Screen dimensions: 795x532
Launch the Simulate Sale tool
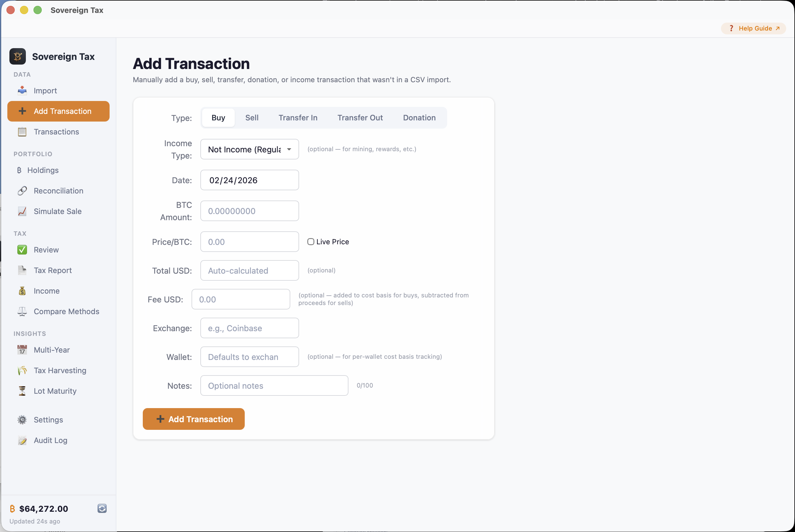coord(57,211)
